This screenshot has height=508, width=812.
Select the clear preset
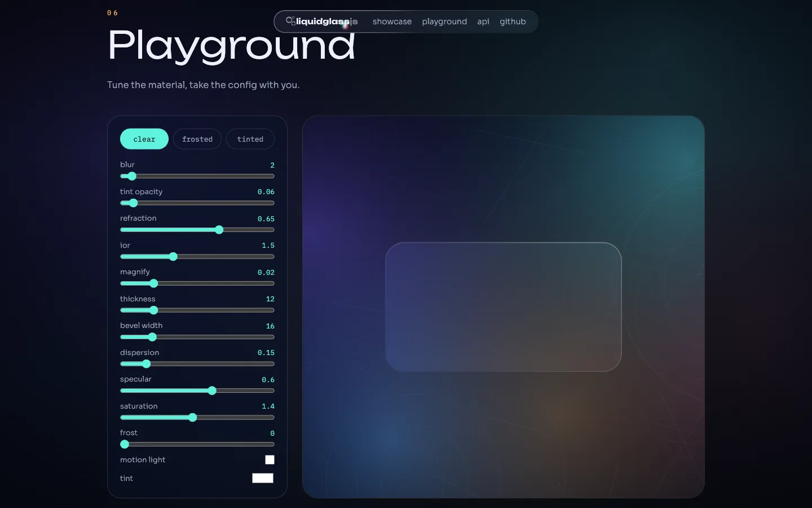click(144, 139)
